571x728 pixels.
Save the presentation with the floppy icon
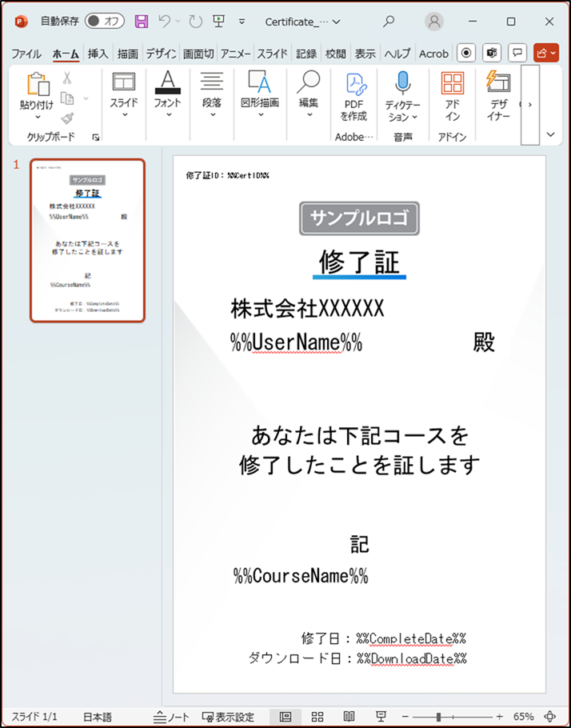(142, 22)
